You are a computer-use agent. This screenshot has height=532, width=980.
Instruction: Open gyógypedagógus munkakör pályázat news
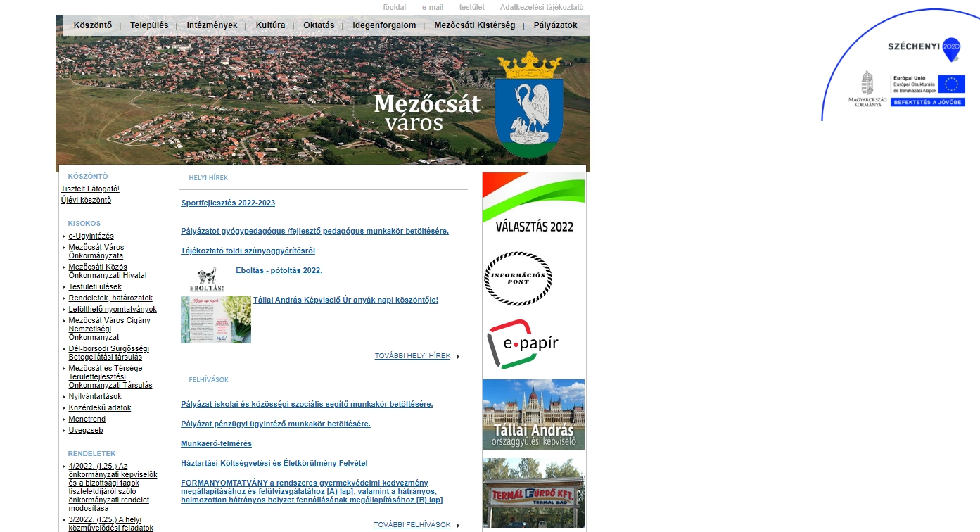point(314,231)
